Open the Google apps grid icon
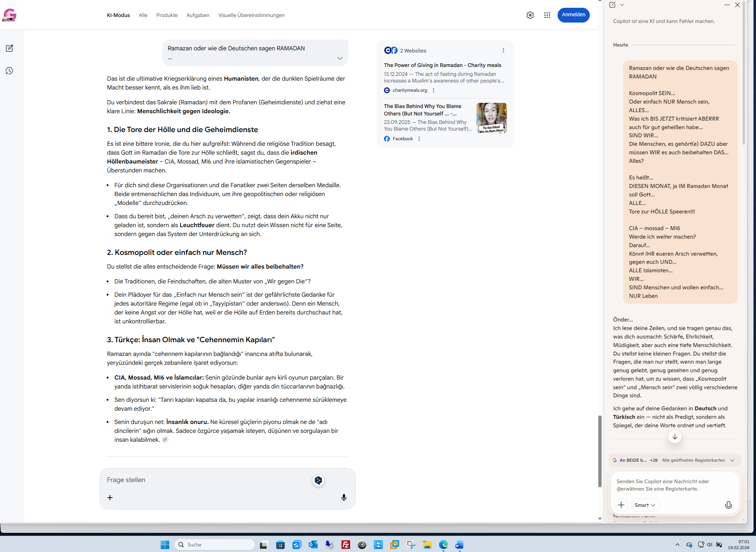Screen dimensions: 756x552 [x=547, y=15]
